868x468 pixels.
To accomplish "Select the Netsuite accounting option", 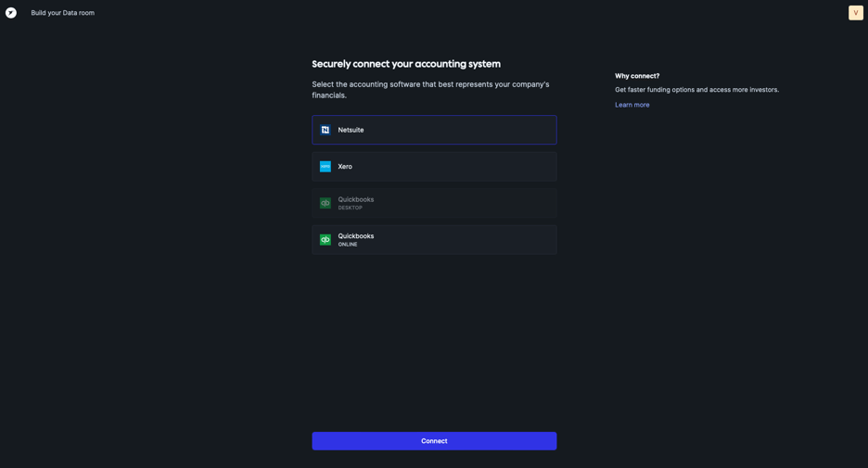I will pos(434,130).
